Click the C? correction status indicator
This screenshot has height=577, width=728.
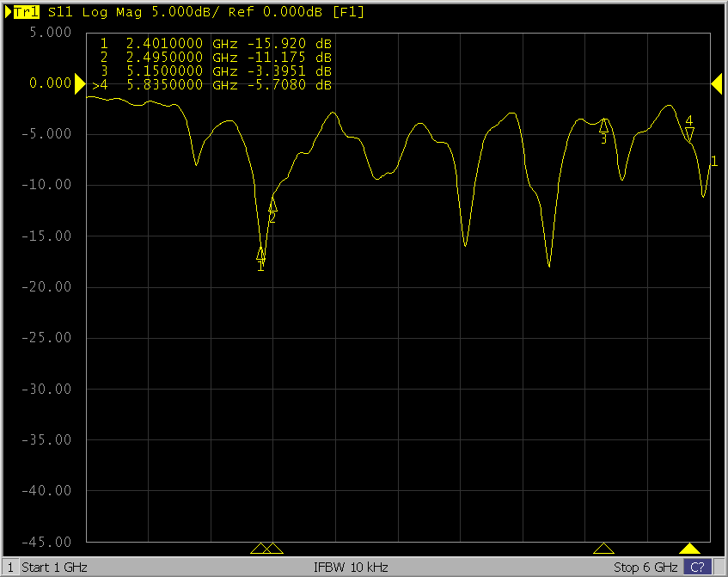click(696, 568)
